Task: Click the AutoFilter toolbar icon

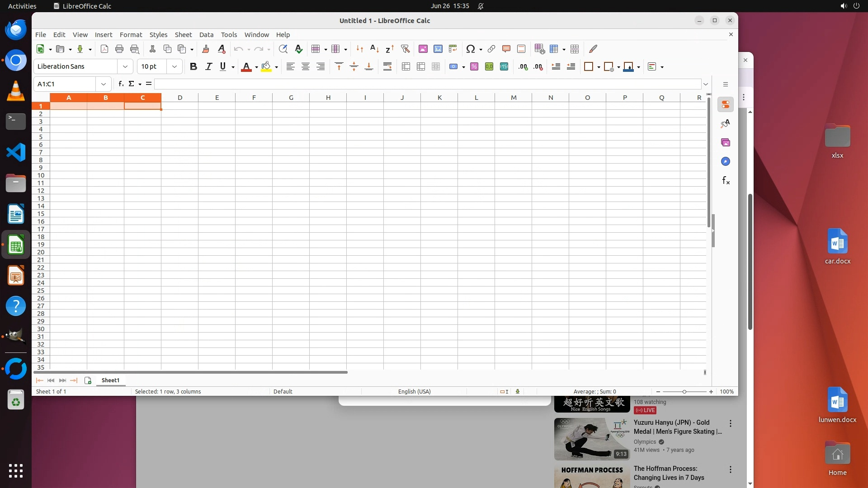Action: (x=405, y=49)
